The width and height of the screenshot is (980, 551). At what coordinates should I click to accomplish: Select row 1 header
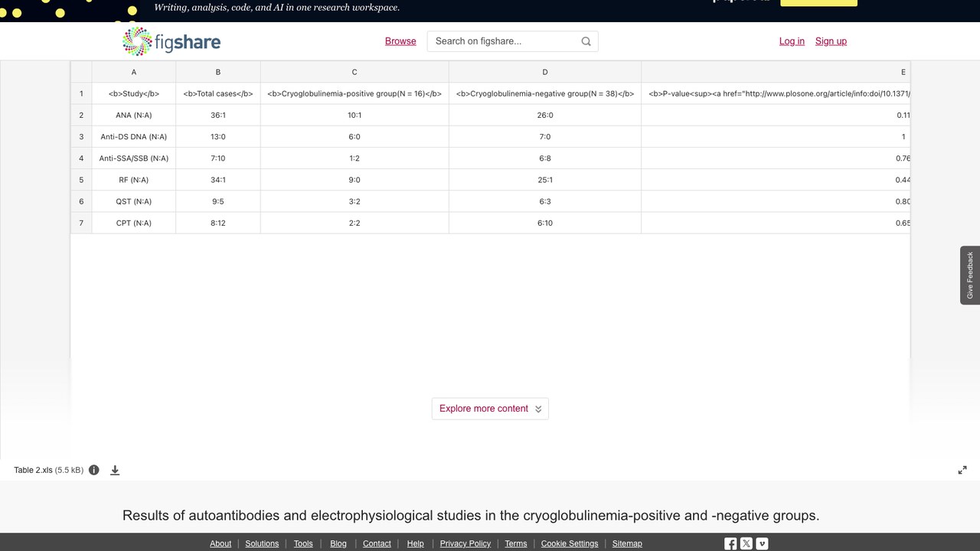[81, 93]
